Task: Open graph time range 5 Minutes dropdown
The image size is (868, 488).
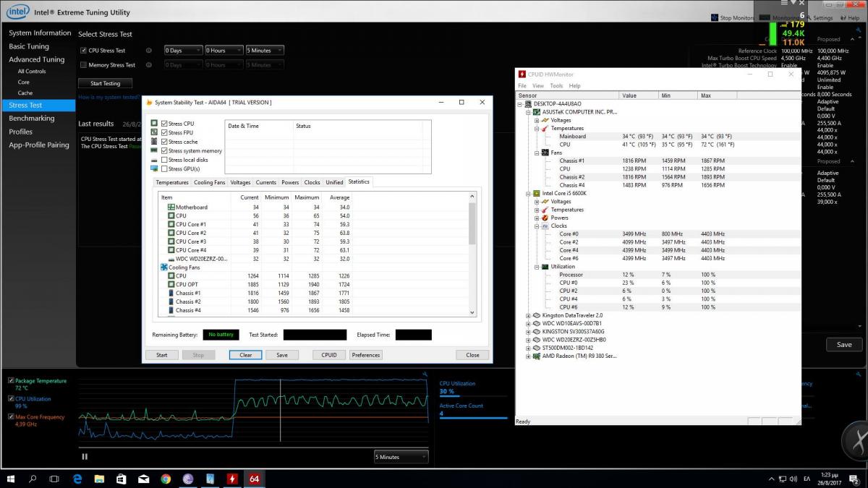Action: 401,457
